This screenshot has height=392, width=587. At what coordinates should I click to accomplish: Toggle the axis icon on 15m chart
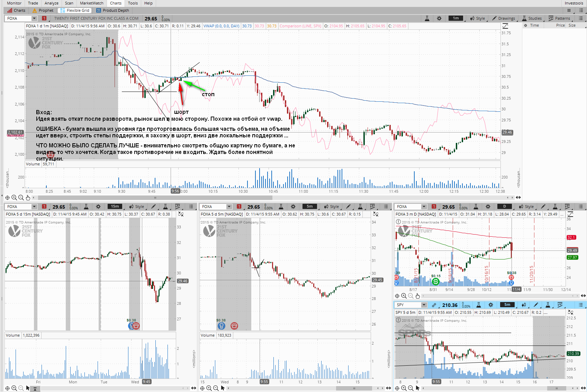181,214
